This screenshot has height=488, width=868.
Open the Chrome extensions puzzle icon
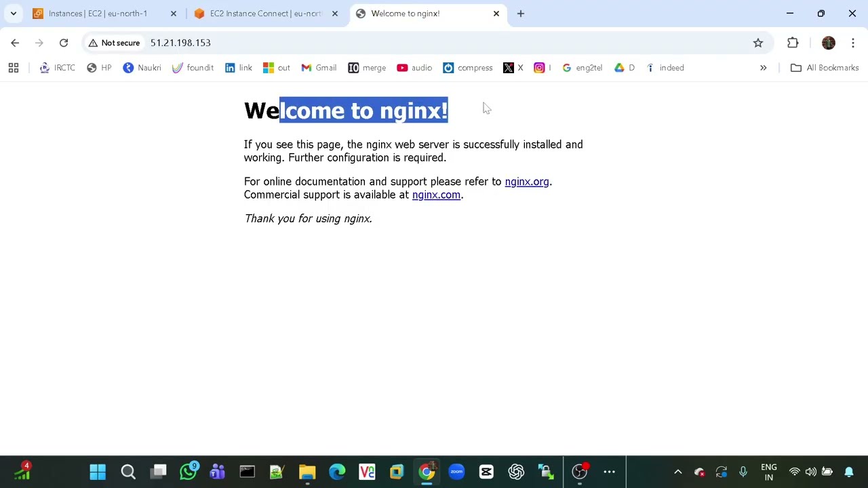793,43
